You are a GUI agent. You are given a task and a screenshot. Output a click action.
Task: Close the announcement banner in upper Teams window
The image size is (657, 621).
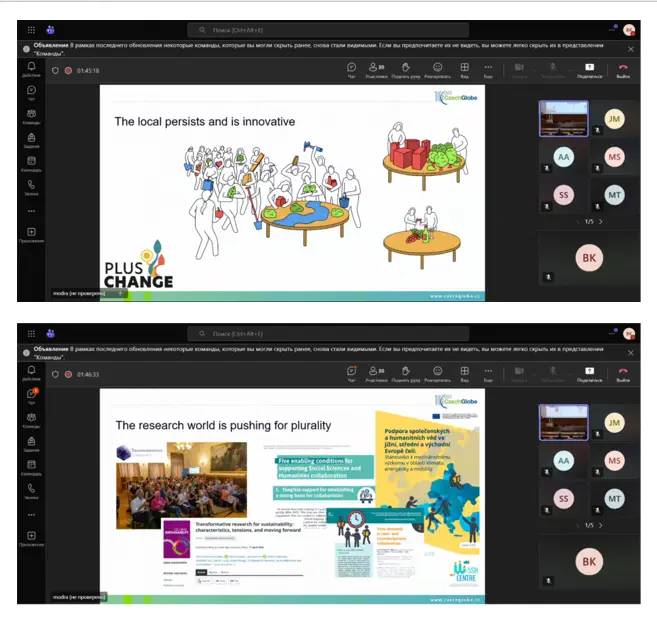(630, 48)
